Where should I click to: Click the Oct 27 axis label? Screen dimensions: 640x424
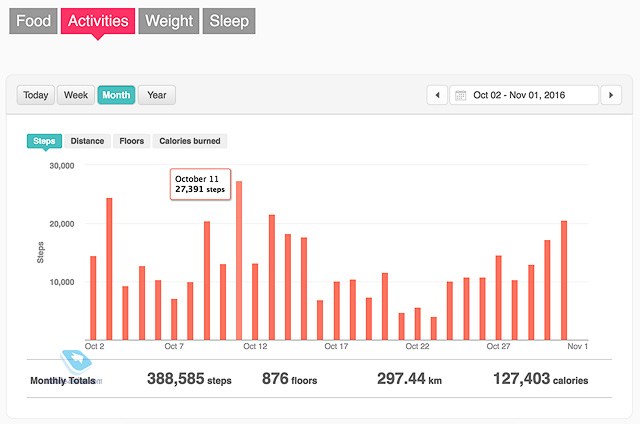[x=498, y=346]
